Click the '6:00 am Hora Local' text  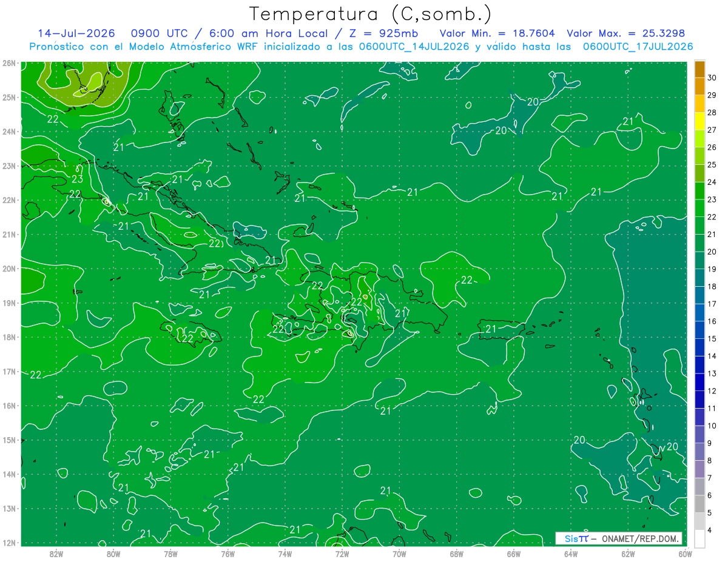(269, 33)
